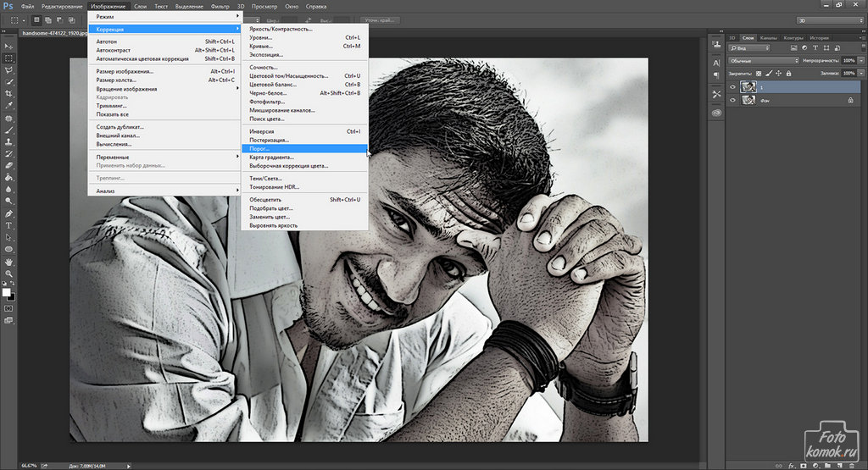Choose Порог... in Коррекция submenu
Viewport: 868px width, 470px height.
(x=304, y=149)
